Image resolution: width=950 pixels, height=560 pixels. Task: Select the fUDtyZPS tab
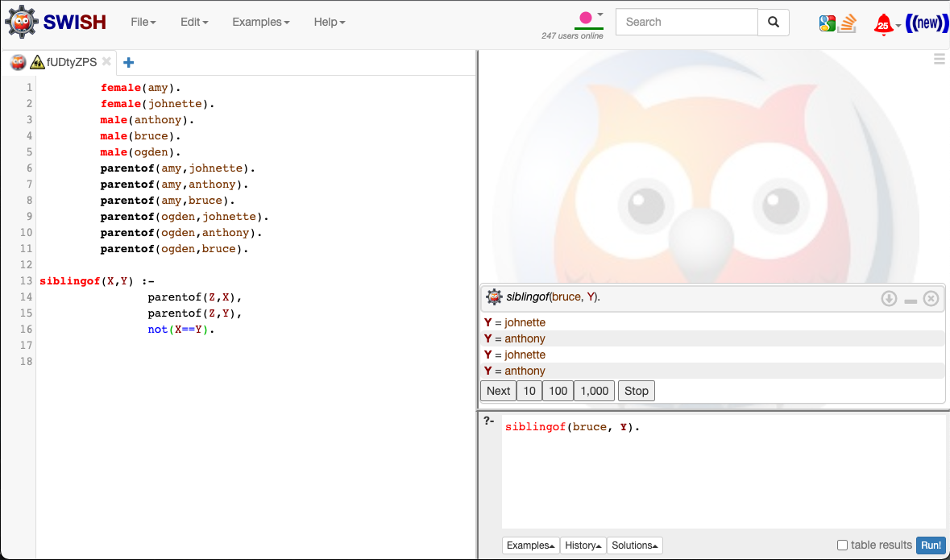tap(73, 61)
